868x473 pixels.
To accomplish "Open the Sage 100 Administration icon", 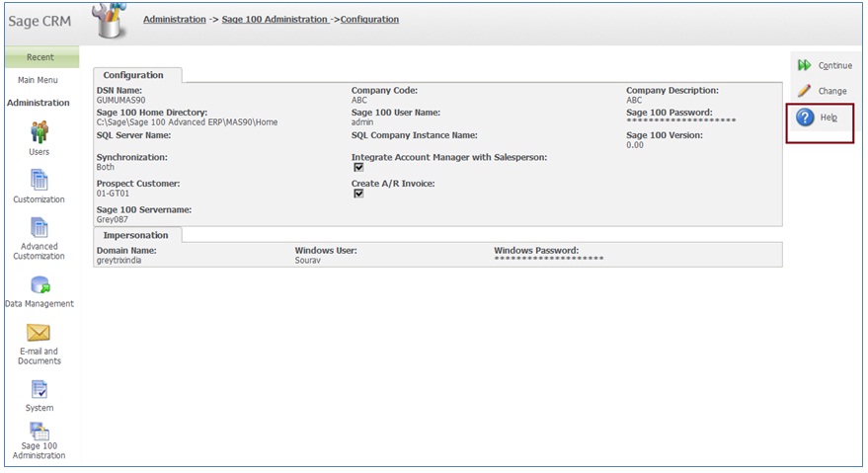I will (x=39, y=431).
